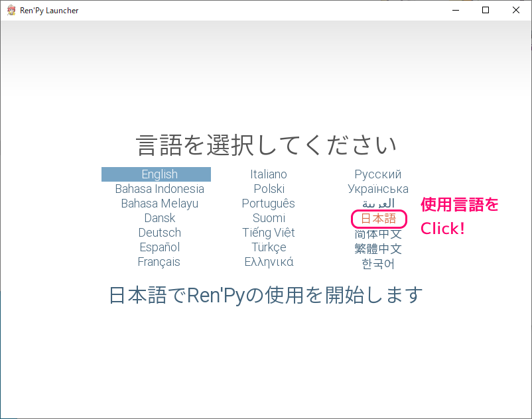Pick Español from the language list

(x=159, y=247)
